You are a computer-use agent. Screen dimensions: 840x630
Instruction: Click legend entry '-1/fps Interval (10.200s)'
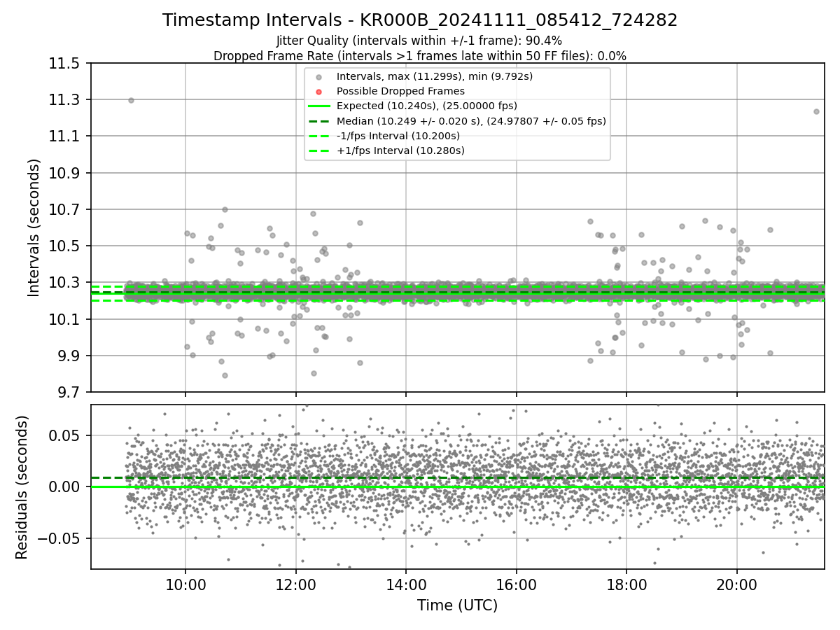398,136
